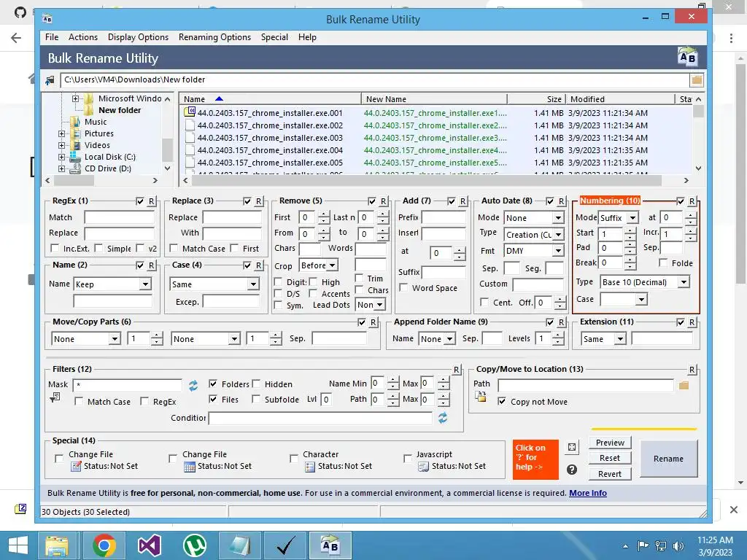Open the Change File Timestamps calendar icon
This screenshot has width=747, height=560.
[190, 467]
